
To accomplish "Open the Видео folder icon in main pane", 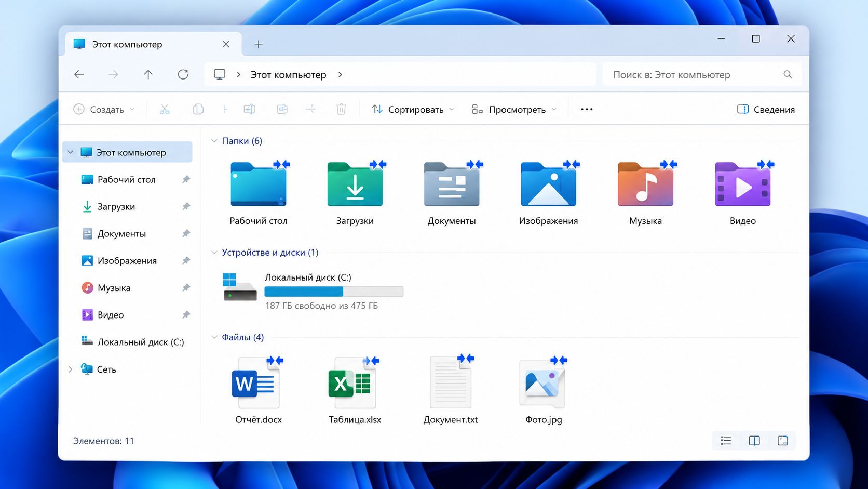I will tap(743, 184).
